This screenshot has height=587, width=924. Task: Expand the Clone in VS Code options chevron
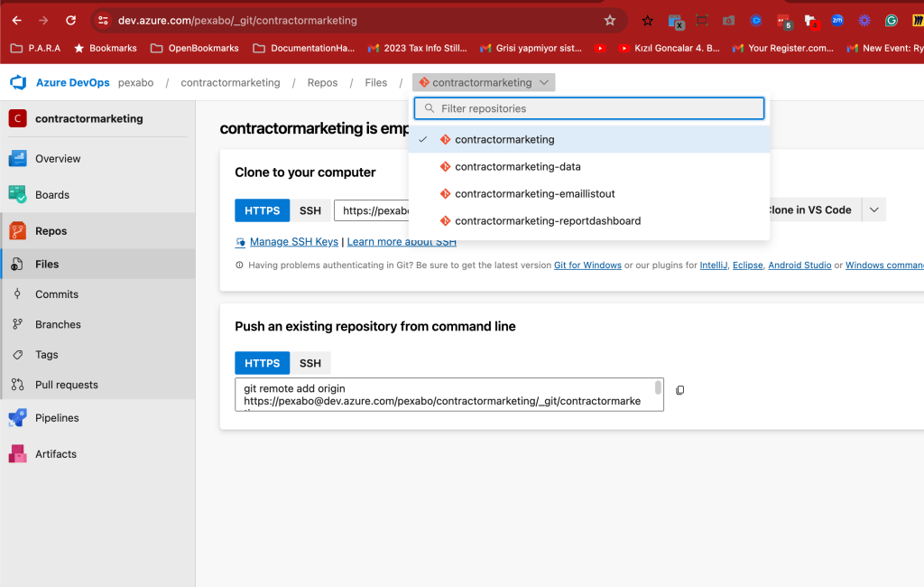tap(873, 210)
